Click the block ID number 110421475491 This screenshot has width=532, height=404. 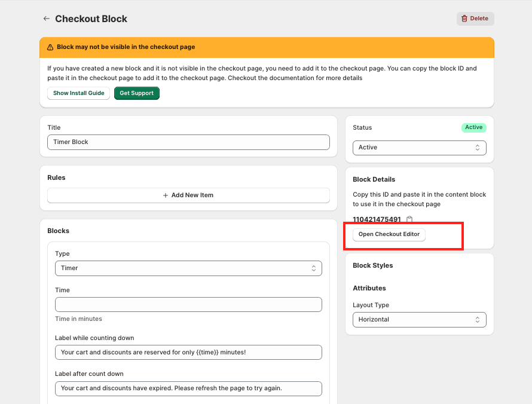tap(377, 219)
